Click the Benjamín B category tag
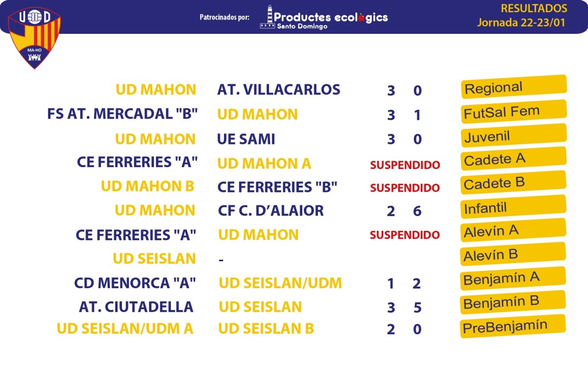Image resolution: width=588 pixels, height=392 pixels. 514,302
